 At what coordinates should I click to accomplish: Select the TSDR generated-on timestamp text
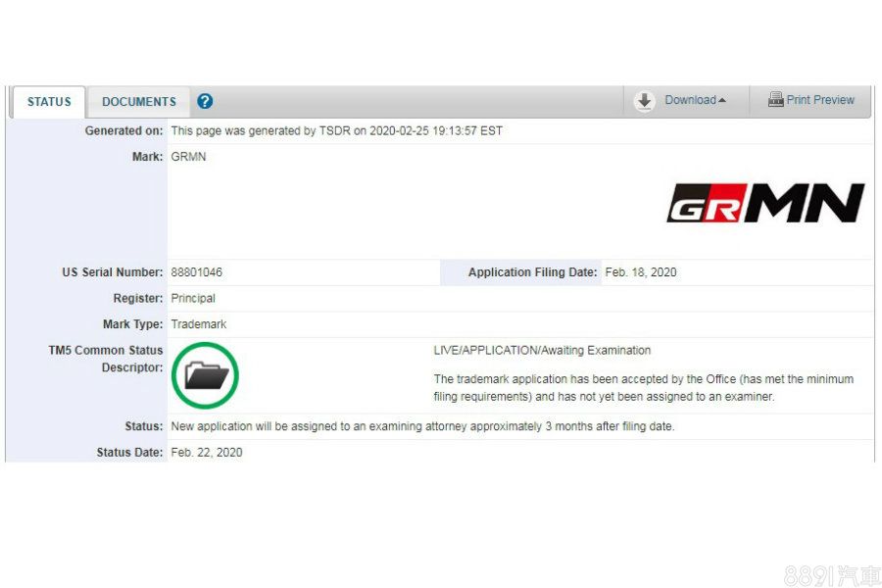[x=336, y=131]
